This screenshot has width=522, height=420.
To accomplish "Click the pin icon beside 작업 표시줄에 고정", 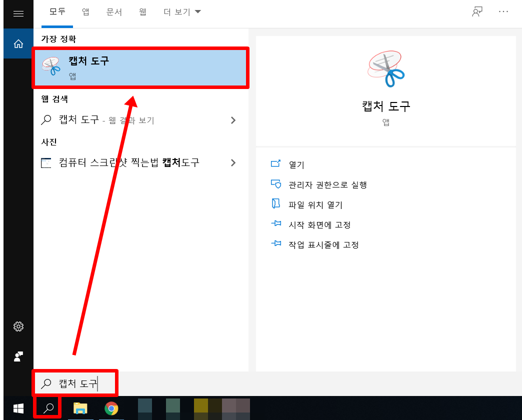I will (276, 243).
